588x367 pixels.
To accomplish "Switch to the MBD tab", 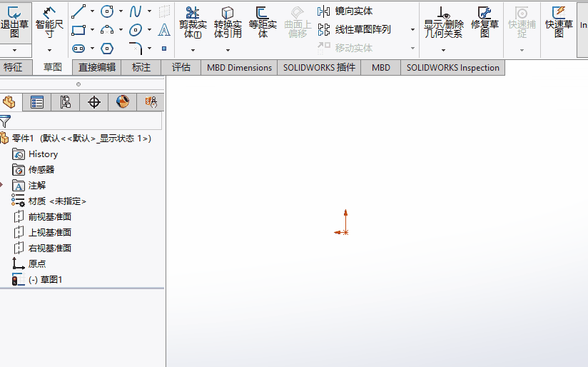I will 381,68.
